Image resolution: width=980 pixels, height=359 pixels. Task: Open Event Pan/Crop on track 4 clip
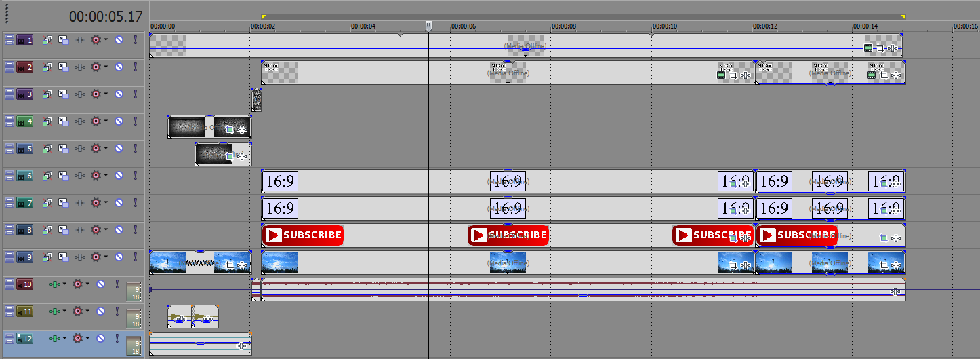click(229, 129)
